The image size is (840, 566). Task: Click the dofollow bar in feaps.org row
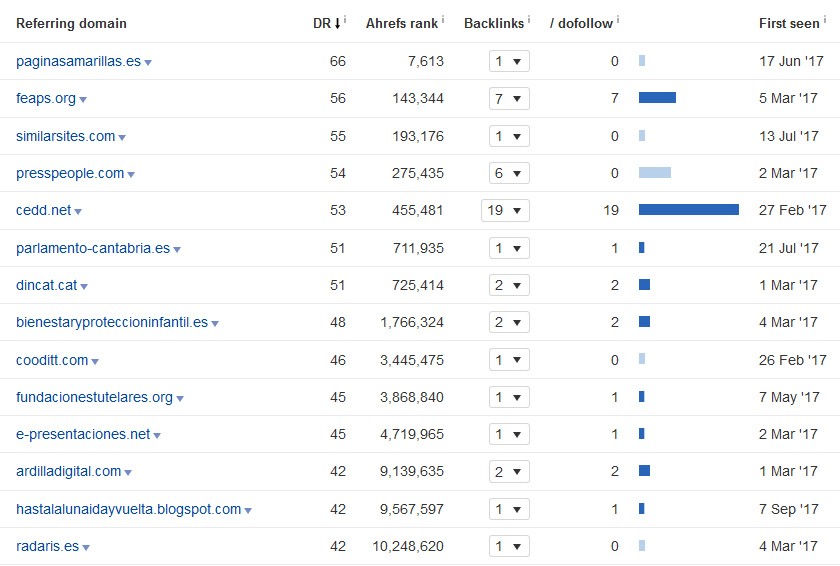pos(657,97)
